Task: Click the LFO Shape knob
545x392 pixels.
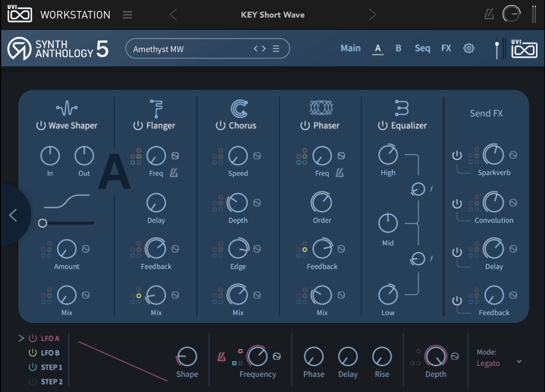Action: [187, 356]
